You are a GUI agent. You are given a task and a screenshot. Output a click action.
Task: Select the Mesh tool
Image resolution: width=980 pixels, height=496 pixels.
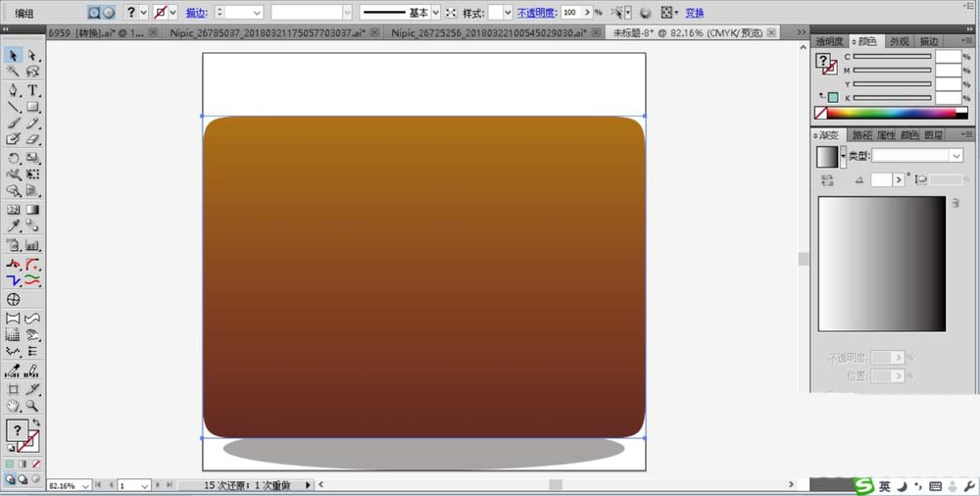tap(13, 210)
